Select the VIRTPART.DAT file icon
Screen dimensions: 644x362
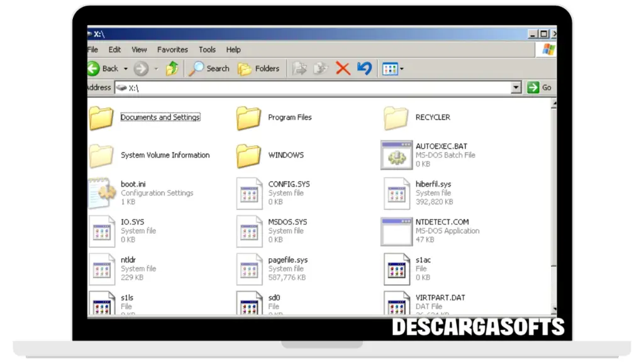point(397,303)
